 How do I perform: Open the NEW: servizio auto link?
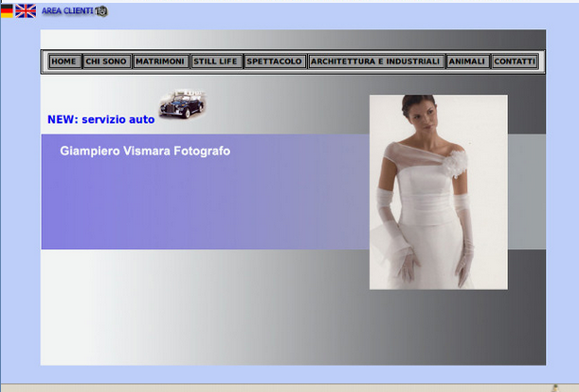[100, 120]
